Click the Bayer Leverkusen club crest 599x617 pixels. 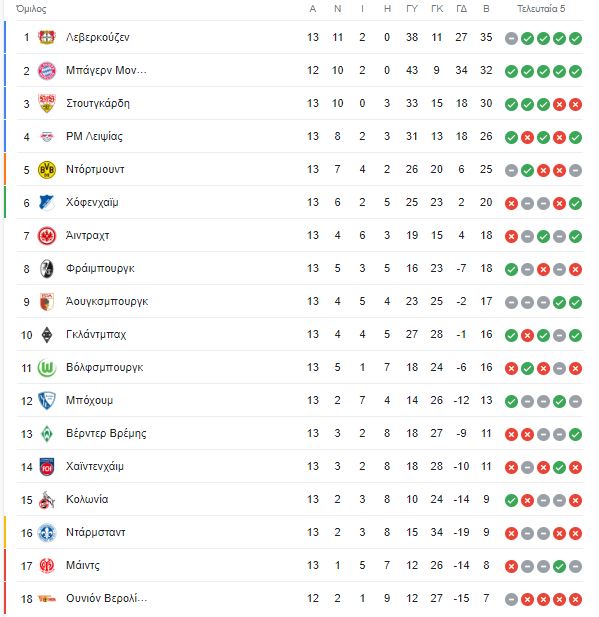tap(46, 37)
